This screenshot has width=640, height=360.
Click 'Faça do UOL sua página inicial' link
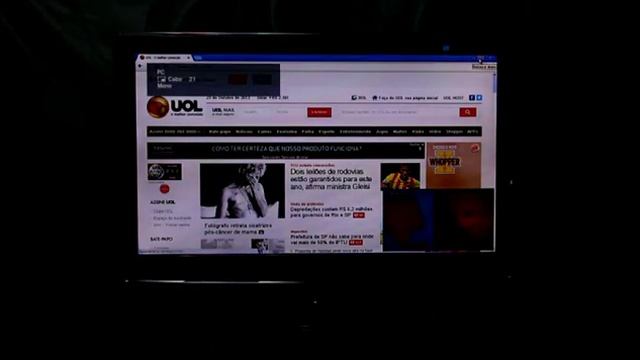click(408, 98)
